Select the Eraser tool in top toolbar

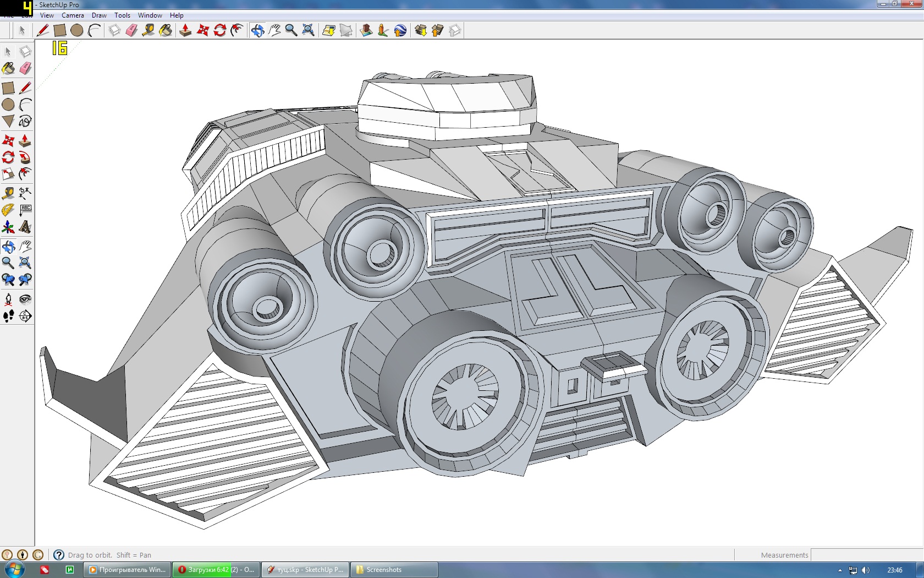pyautogui.click(x=131, y=30)
